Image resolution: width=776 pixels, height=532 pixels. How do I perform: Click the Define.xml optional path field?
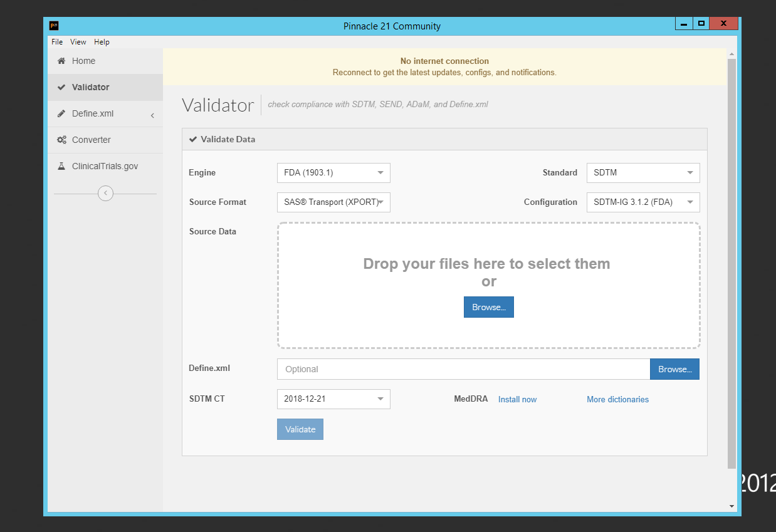(463, 369)
